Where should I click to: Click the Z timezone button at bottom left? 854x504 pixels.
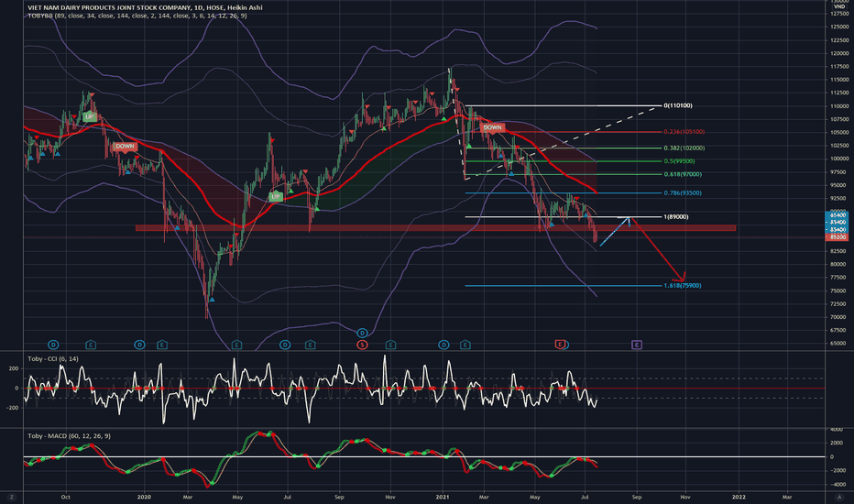pos(11,497)
